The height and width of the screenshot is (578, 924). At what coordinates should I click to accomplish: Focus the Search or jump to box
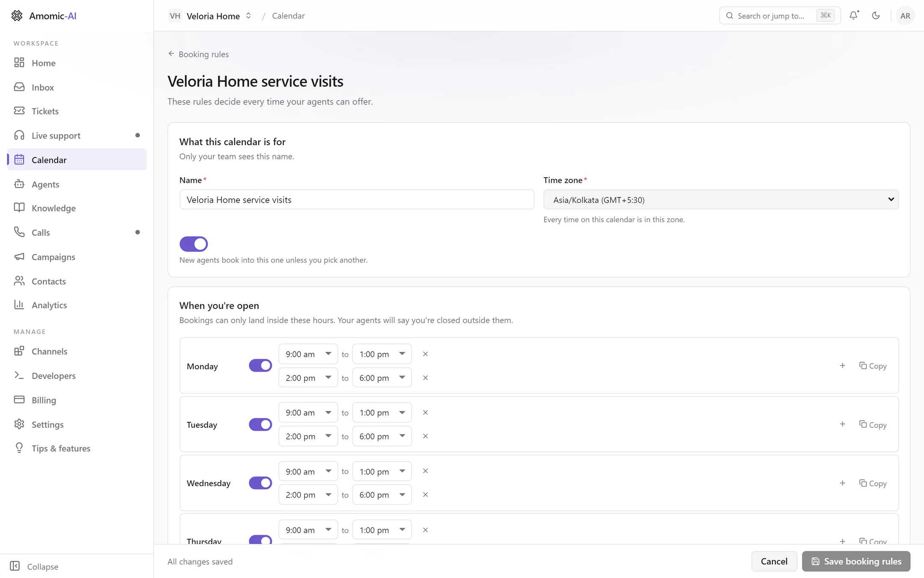(780, 16)
